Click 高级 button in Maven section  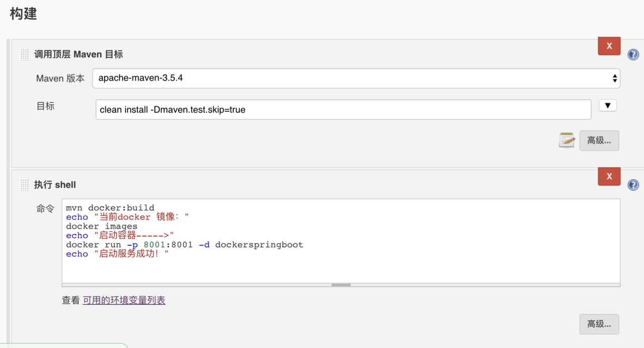599,141
